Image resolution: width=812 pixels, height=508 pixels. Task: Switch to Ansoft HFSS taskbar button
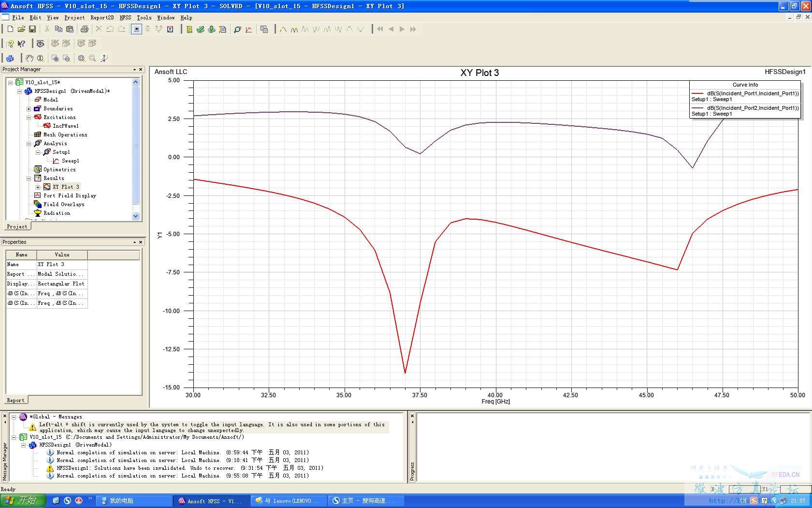[x=211, y=501]
